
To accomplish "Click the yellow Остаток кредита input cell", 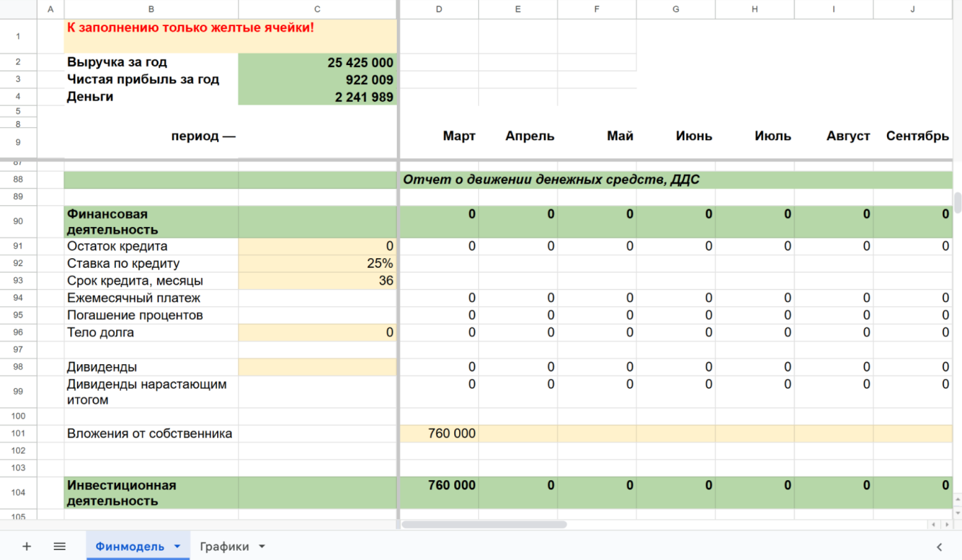I will click(318, 247).
